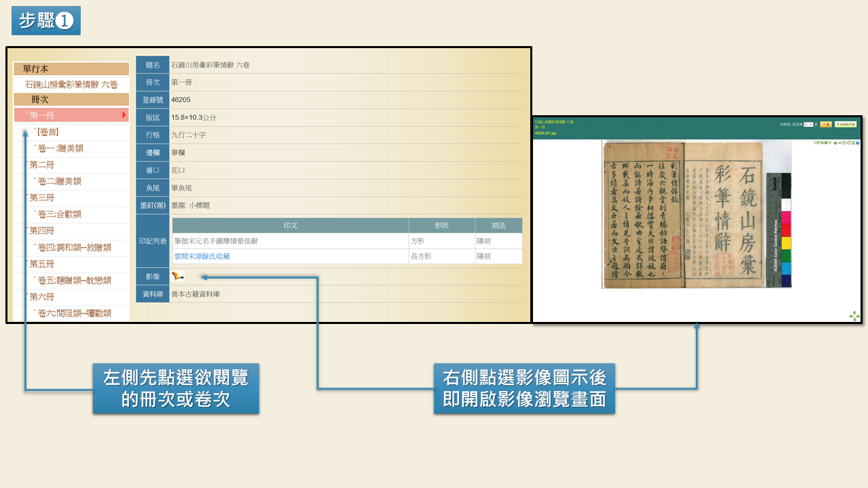The image size is (868, 488).
Task: Zoom in with the green plus icon
Action: coord(835,143)
